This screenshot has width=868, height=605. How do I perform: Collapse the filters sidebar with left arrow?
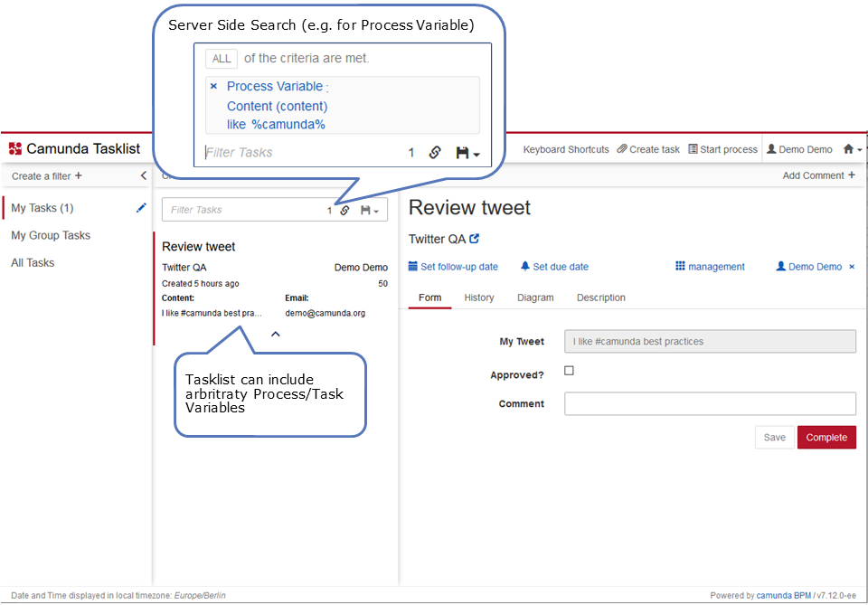[x=143, y=175]
